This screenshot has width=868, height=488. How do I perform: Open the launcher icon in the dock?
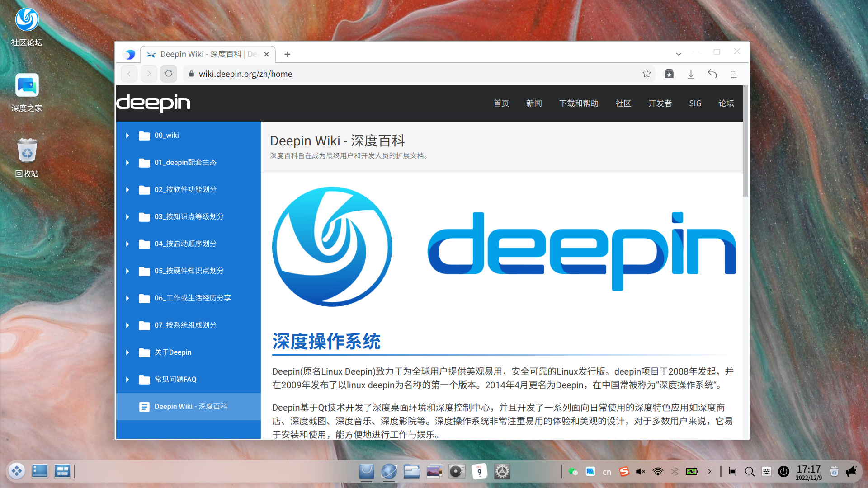coord(17,471)
